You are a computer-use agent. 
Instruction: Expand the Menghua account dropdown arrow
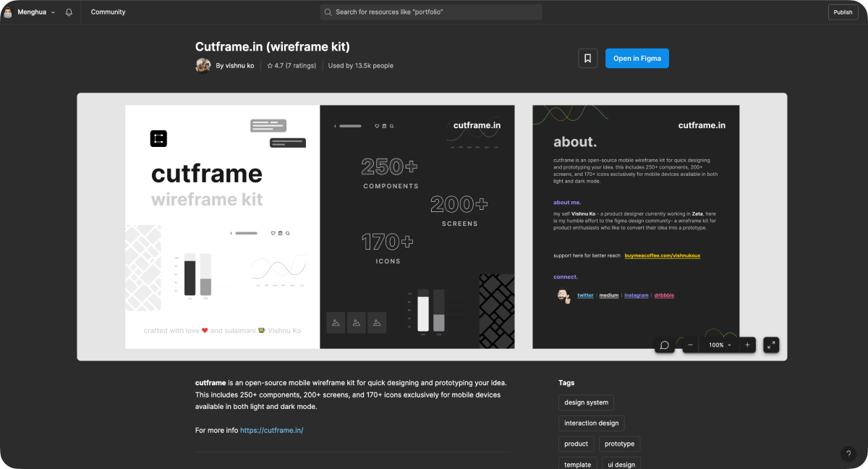pyautogui.click(x=53, y=12)
